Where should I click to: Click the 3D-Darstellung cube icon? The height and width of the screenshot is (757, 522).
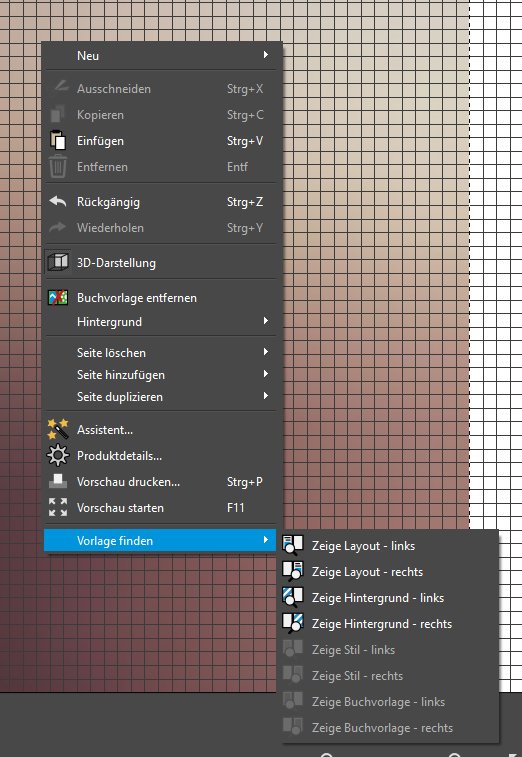58,262
